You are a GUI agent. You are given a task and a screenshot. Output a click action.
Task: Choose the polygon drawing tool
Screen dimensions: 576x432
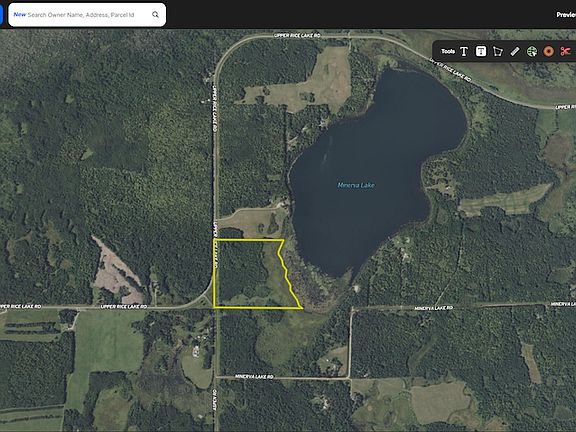(x=498, y=51)
